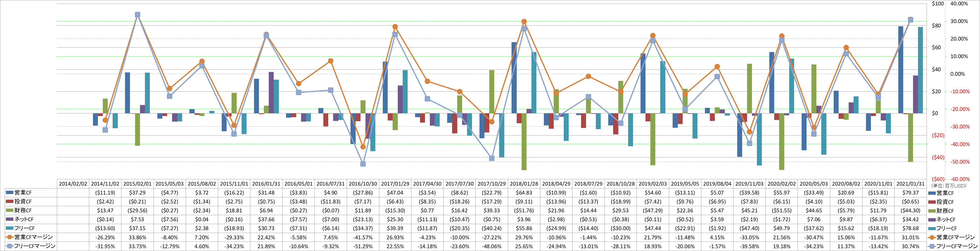Screen dimensions: 980x251
Task: Click 財務CF entry in the chart legend
Action: point(941,211)
